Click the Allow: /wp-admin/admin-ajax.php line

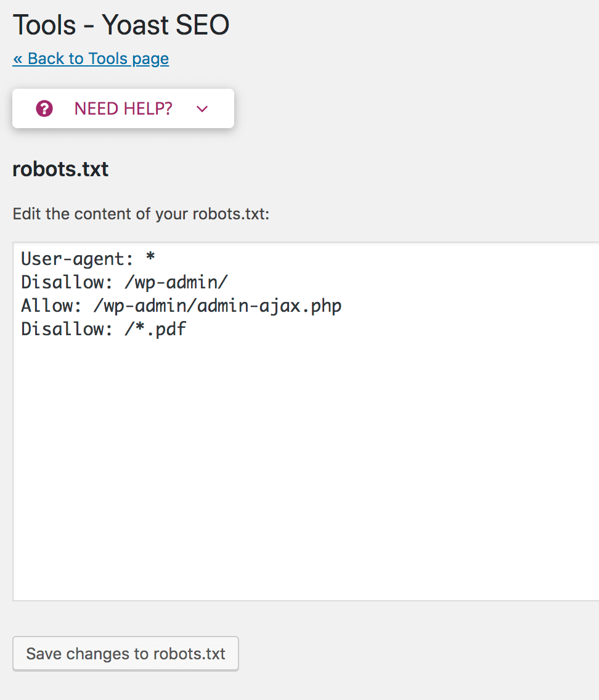[x=181, y=306]
